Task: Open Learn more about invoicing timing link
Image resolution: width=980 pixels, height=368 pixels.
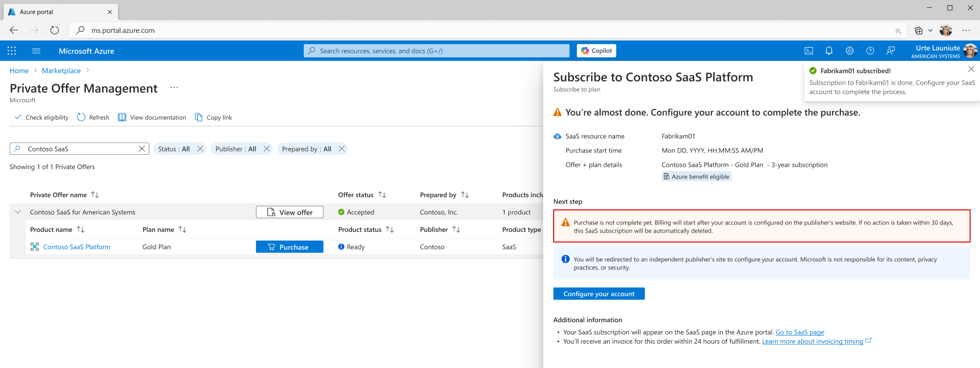Action: (x=813, y=341)
